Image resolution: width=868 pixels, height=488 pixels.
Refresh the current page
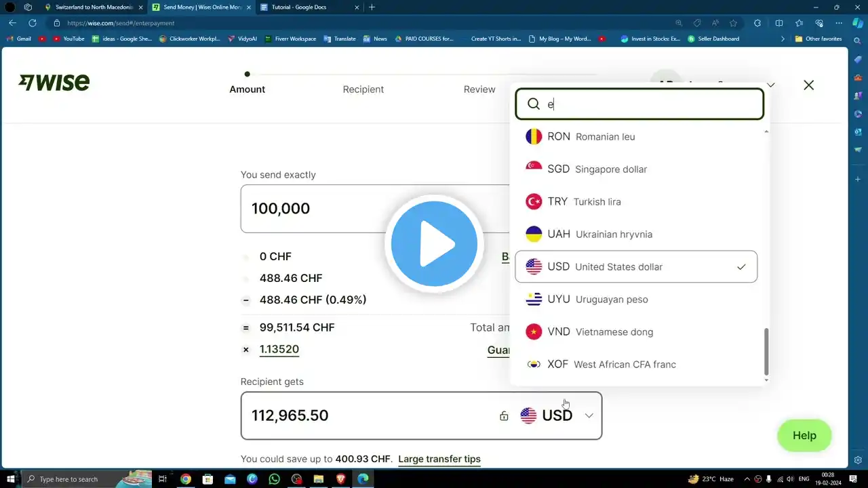tap(32, 23)
